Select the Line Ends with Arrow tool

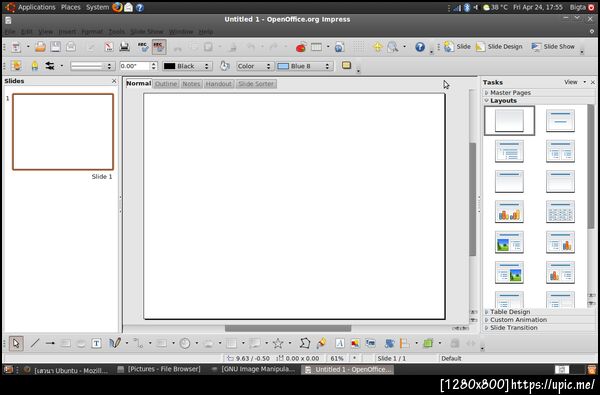[50, 343]
